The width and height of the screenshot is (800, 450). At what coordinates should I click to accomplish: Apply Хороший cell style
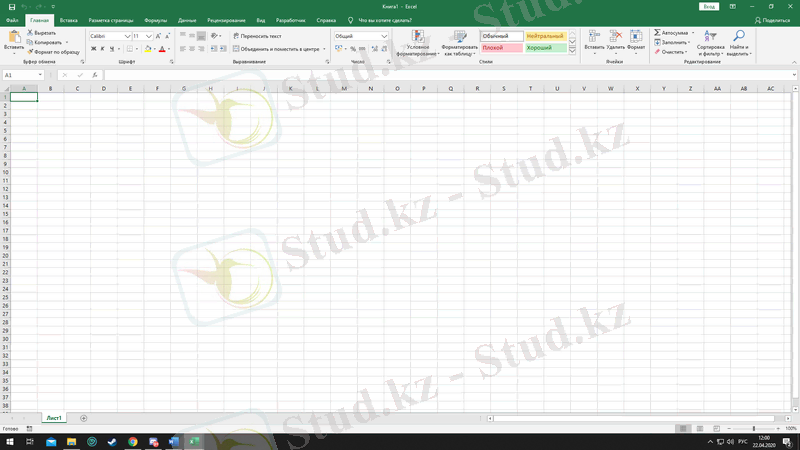click(545, 48)
